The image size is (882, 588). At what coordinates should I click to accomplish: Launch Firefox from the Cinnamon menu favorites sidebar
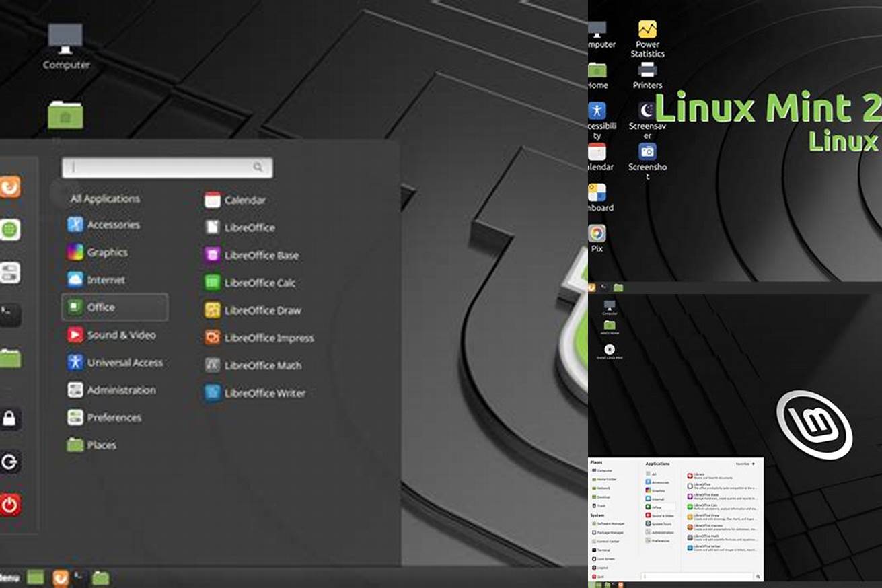pos(9,186)
